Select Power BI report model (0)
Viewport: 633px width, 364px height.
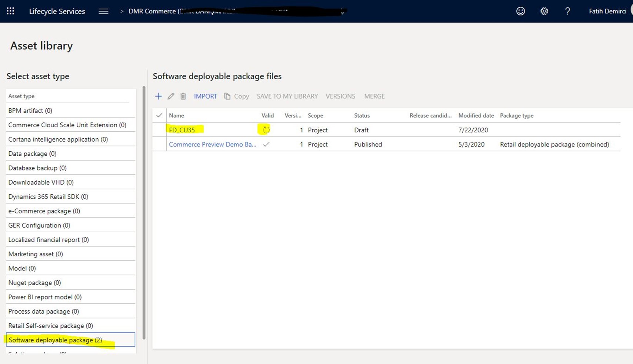[70, 297]
